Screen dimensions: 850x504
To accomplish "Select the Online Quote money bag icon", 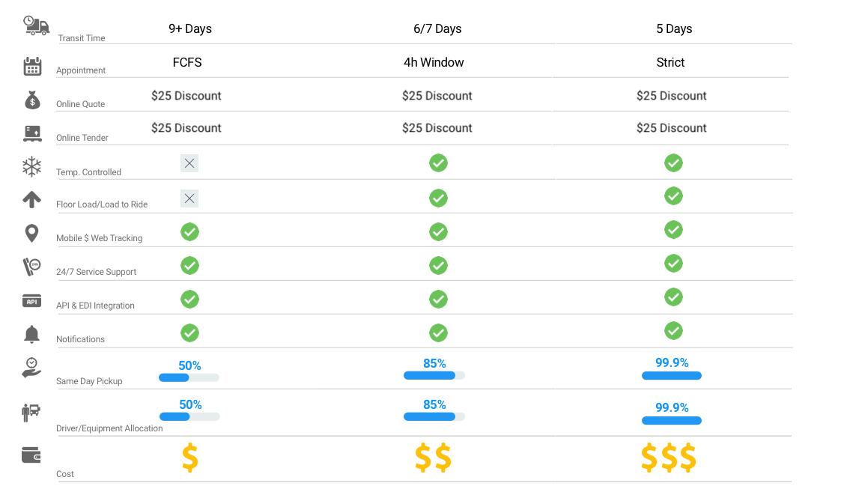I will click(32, 100).
